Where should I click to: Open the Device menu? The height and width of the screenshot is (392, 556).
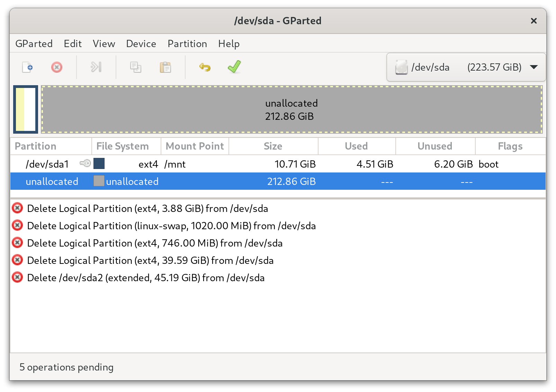click(x=141, y=44)
